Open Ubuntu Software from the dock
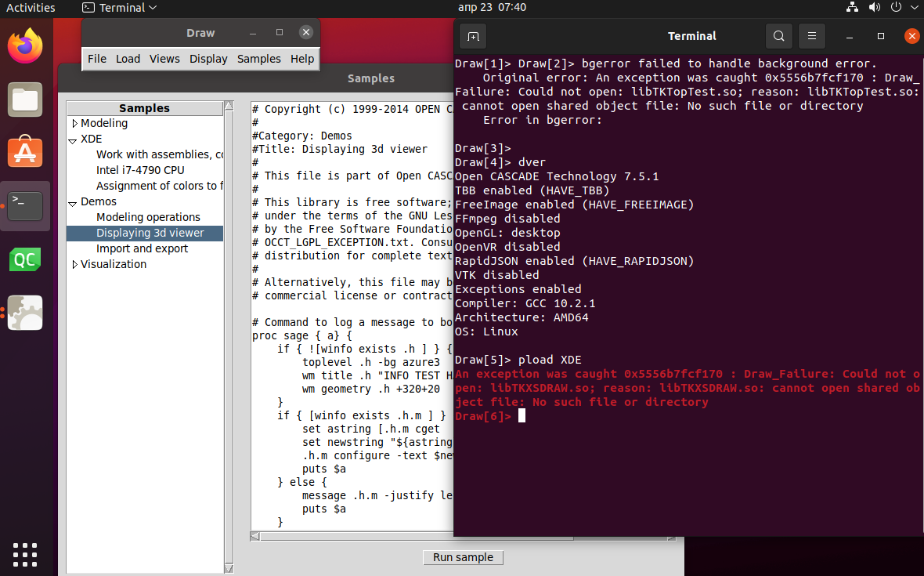Image resolution: width=924 pixels, height=576 pixels. coord(26,152)
